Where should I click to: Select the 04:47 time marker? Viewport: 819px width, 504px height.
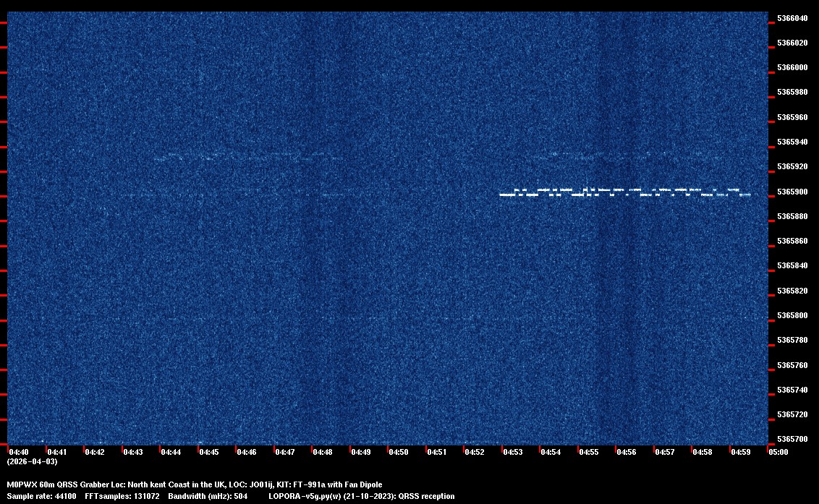coord(284,452)
